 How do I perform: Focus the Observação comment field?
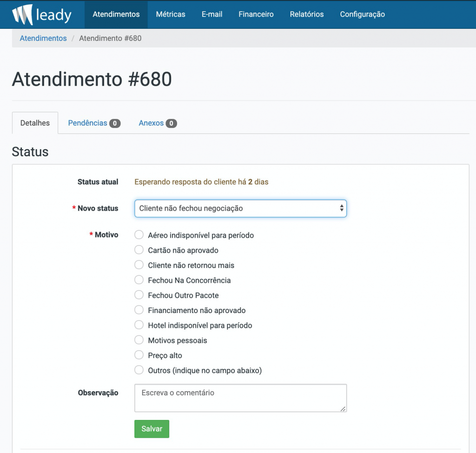click(240, 398)
